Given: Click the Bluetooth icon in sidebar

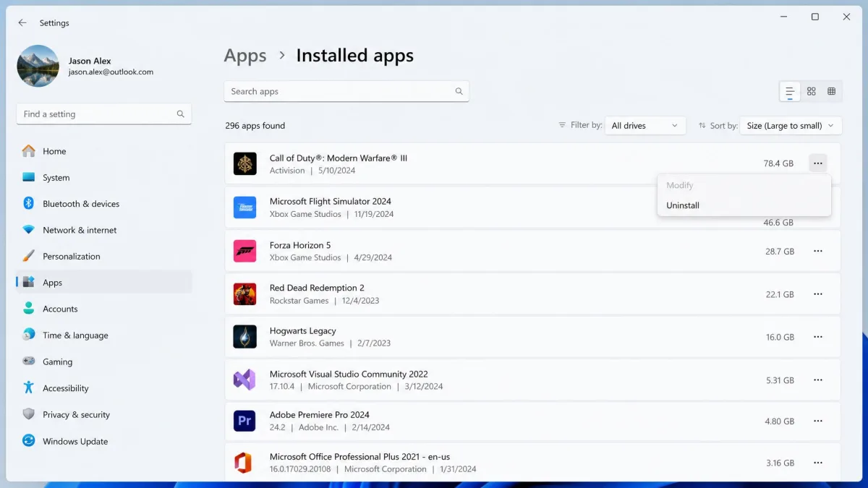Looking at the screenshot, I should (29, 204).
